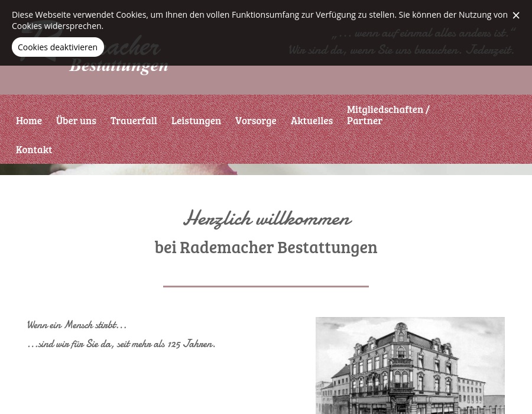
Task: Click the decorative divider line under the heading
Action: click(x=266, y=286)
